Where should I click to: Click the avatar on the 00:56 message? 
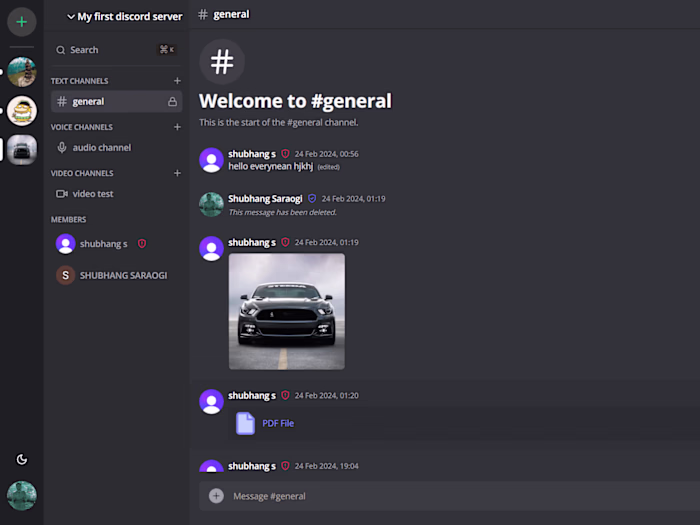[x=211, y=160]
